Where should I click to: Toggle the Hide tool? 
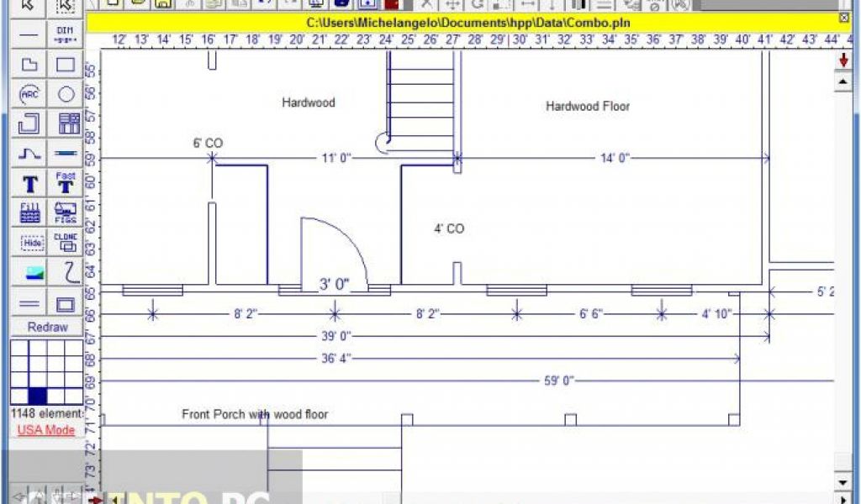pos(29,242)
